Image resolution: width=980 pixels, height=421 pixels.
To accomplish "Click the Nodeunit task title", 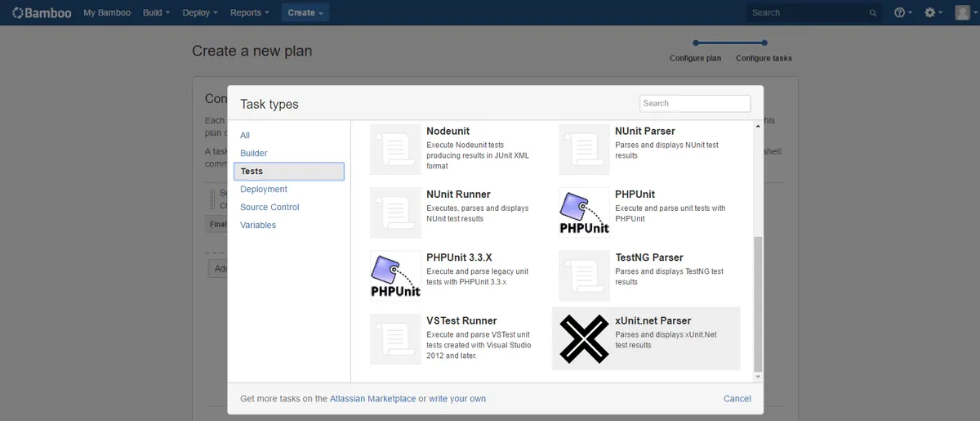I will click(448, 131).
